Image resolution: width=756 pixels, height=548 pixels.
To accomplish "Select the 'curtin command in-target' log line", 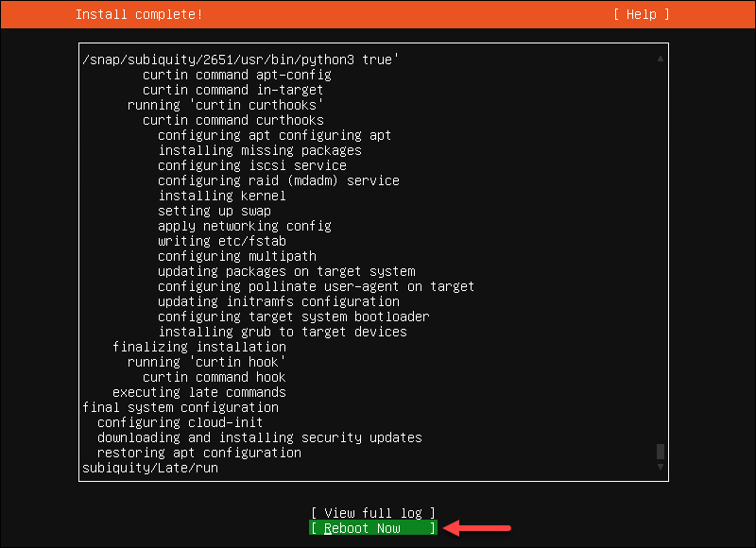I will (x=232, y=90).
